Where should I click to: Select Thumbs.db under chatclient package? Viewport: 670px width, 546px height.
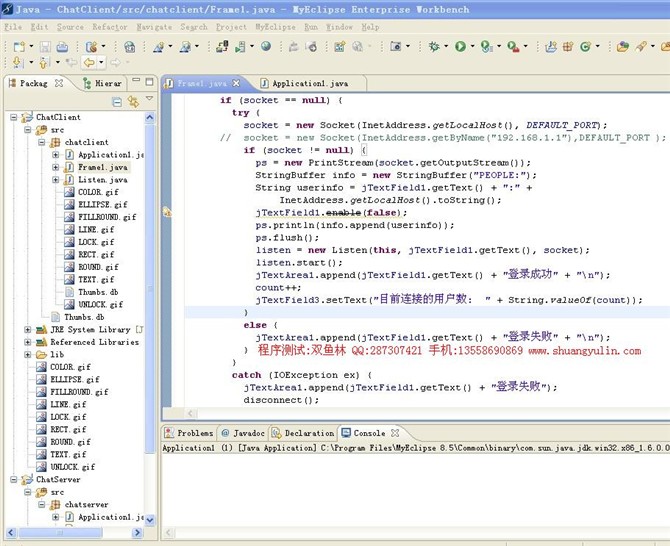pyautogui.click(x=98, y=292)
